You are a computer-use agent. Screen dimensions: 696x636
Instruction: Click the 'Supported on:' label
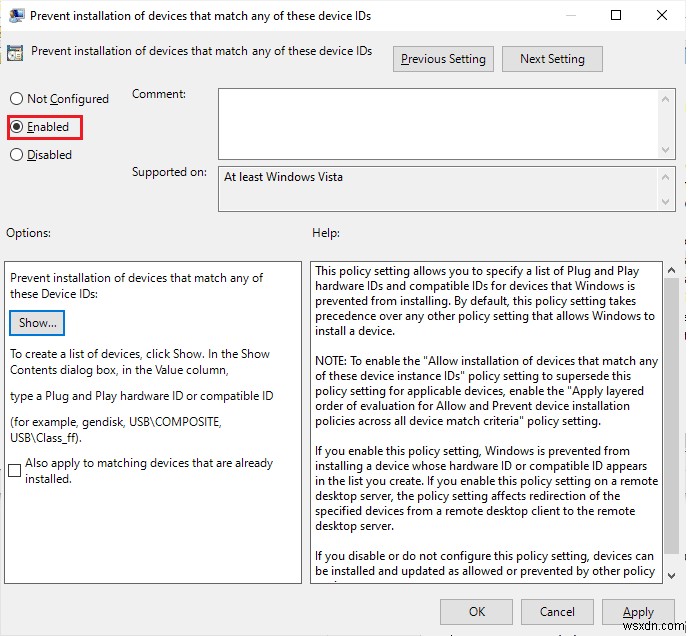click(169, 172)
